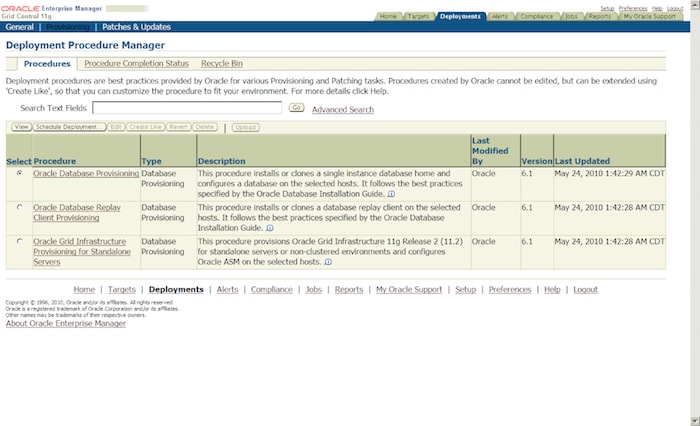Click the Create Like button
Viewport: 700px width, 426px height.
(x=146, y=127)
